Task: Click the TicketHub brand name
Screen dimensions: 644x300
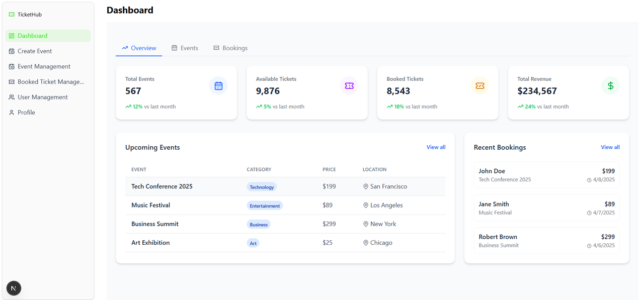Action: [30, 15]
